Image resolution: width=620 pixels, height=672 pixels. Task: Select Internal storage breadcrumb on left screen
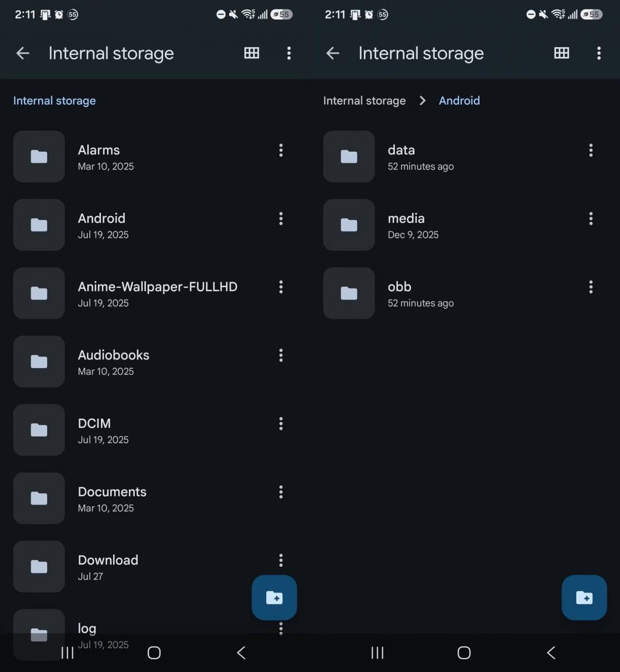(54, 100)
